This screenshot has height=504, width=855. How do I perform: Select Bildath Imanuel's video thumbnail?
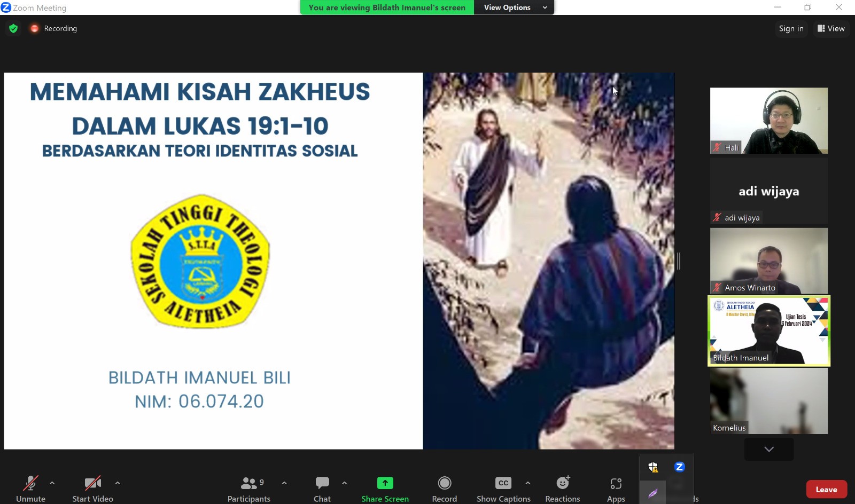[x=769, y=330]
